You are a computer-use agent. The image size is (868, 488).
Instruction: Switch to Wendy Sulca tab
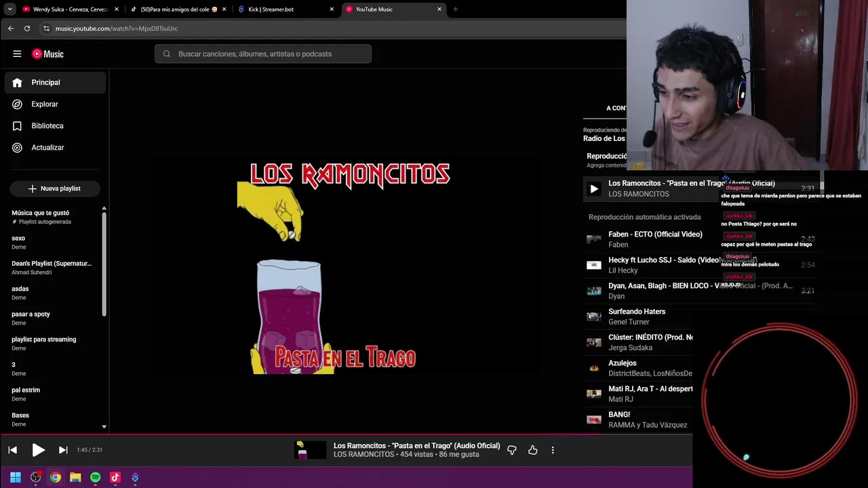(71, 9)
